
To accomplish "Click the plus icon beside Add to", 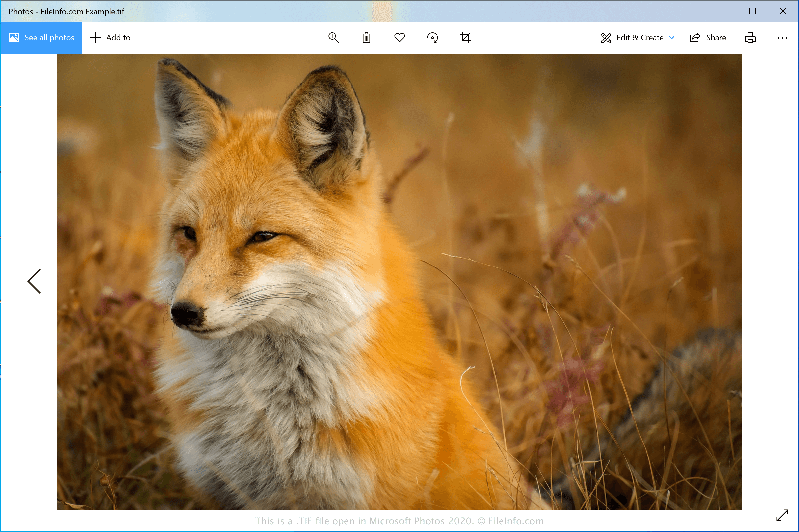I will 95,38.
